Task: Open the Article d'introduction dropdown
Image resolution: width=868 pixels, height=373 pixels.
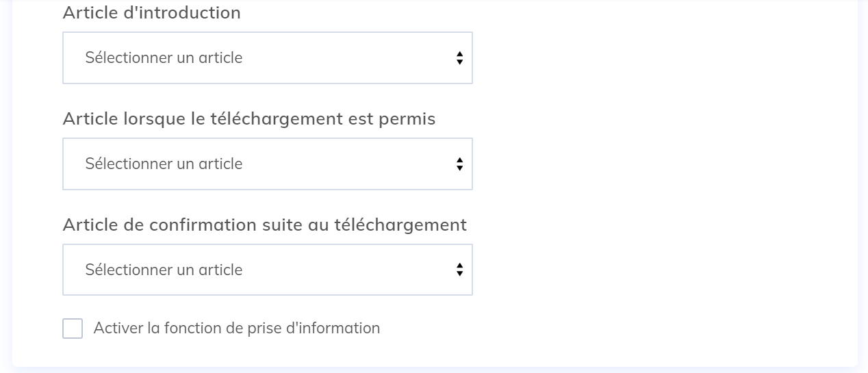Action: coord(267,58)
